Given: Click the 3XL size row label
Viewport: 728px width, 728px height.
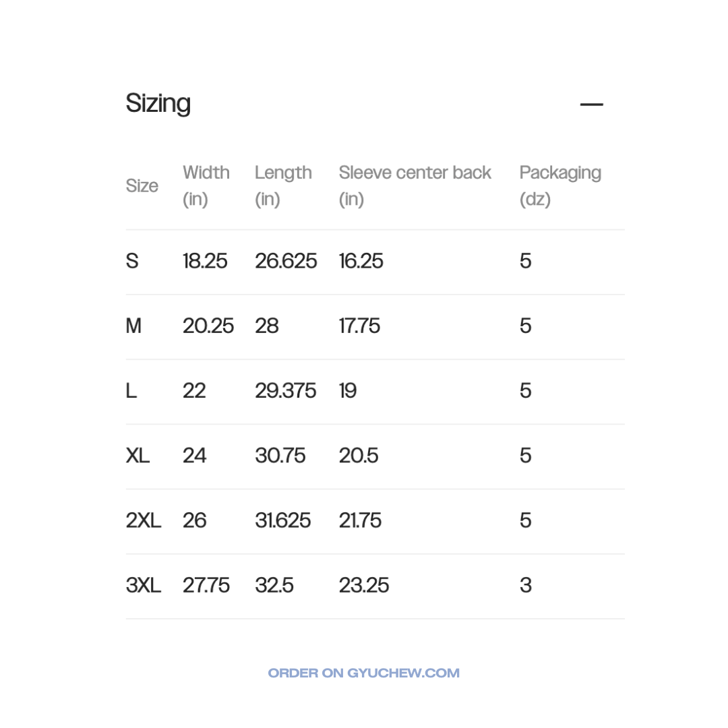Looking at the screenshot, I should (144, 585).
